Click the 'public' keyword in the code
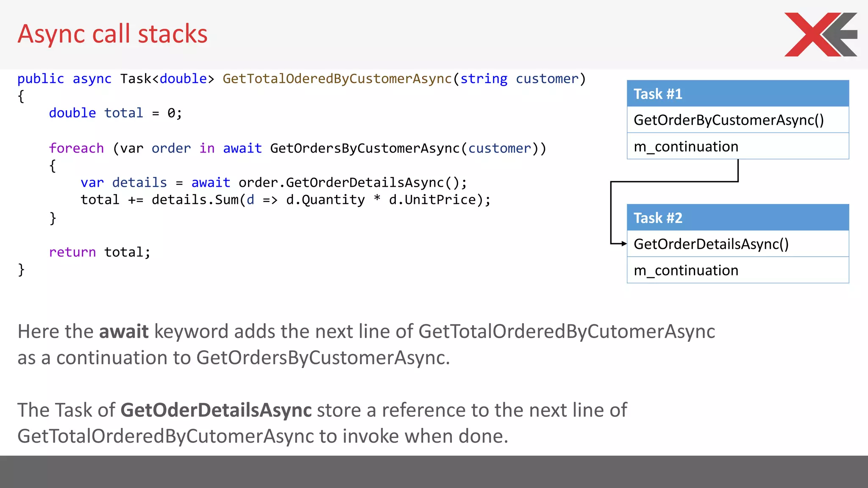868x488 pixels. (41, 79)
